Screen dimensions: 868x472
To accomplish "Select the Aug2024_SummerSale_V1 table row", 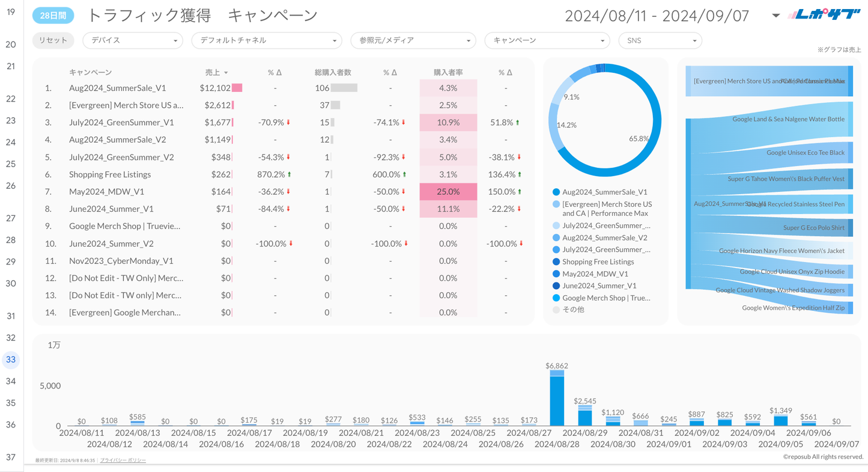I will [118, 88].
